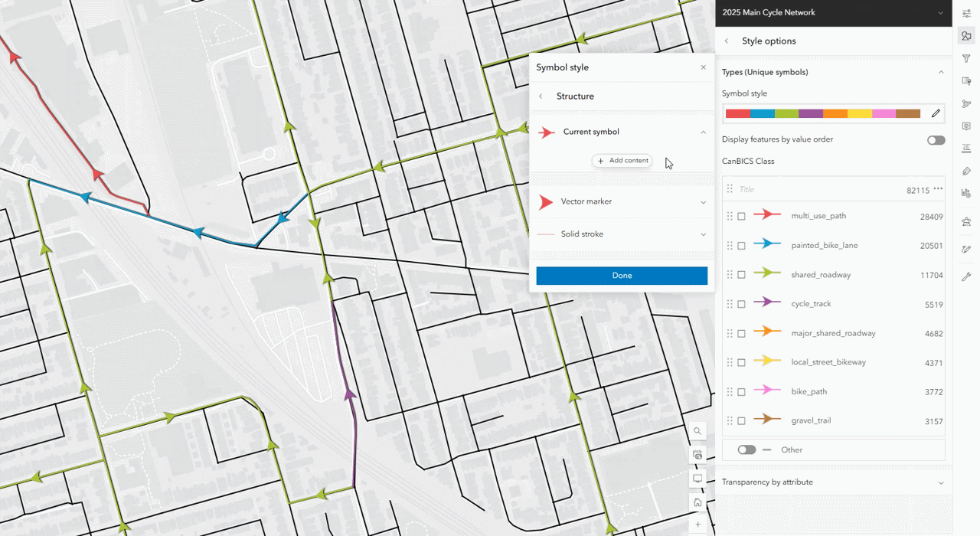Click the map Search magnifier button
Viewport: 980px width, 536px height.
697,431
